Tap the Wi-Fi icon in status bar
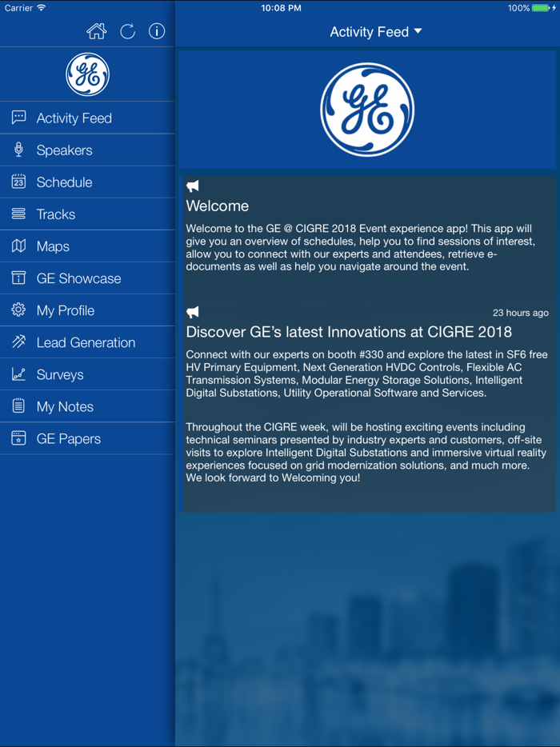Image resolution: width=560 pixels, height=747 pixels. (42, 8)
